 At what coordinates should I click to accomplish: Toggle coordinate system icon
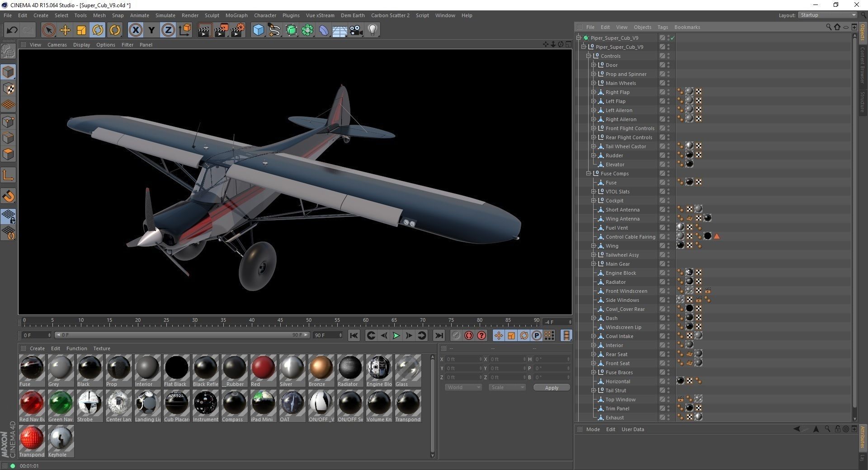[184, 30]
